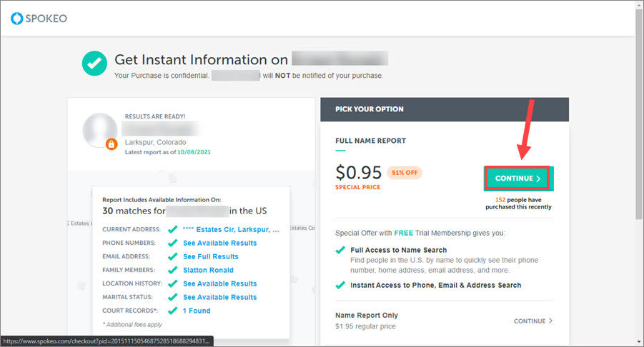644x347 pixels.
Task: Click the checkmark beside Marital Status
Action: point(172,297)
